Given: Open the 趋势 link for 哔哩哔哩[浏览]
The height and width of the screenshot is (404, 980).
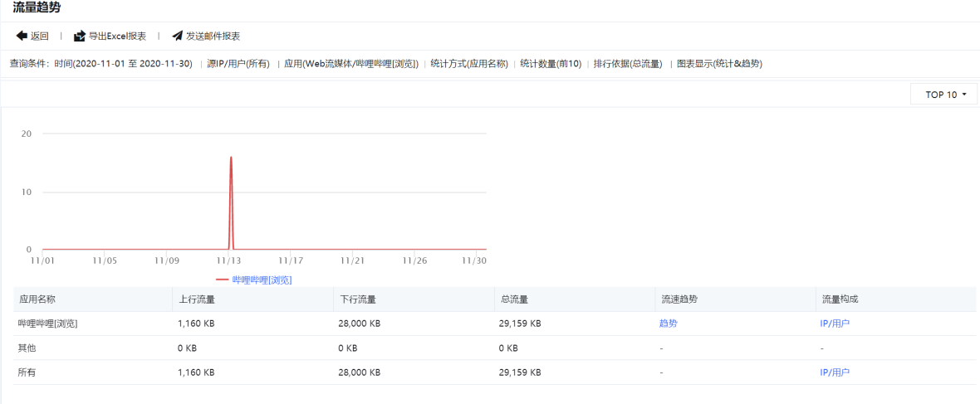Looking at the screenshot, I should [x=668, y=324].
